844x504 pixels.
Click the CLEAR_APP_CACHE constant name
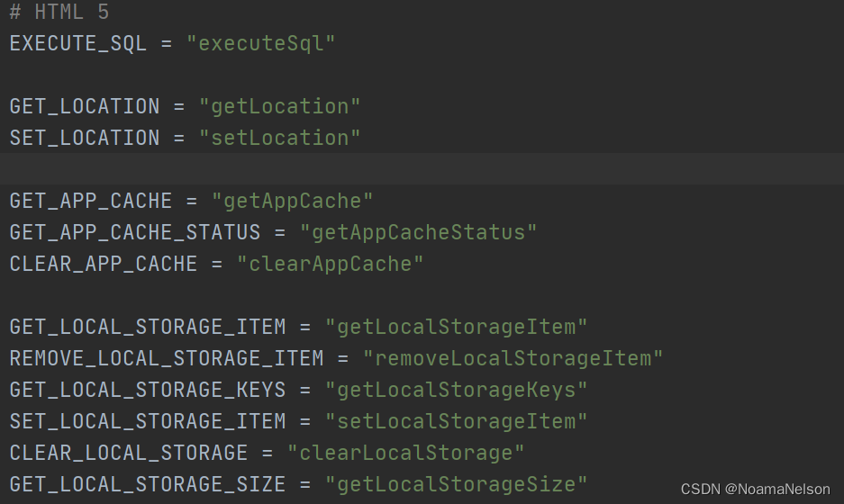[104, 264]
